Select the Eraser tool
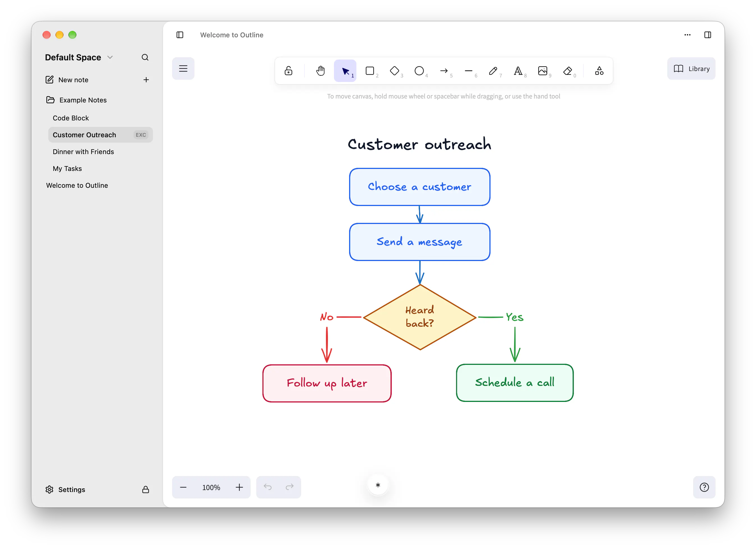Screen dimensions: 756x549 tap(567, 71)
